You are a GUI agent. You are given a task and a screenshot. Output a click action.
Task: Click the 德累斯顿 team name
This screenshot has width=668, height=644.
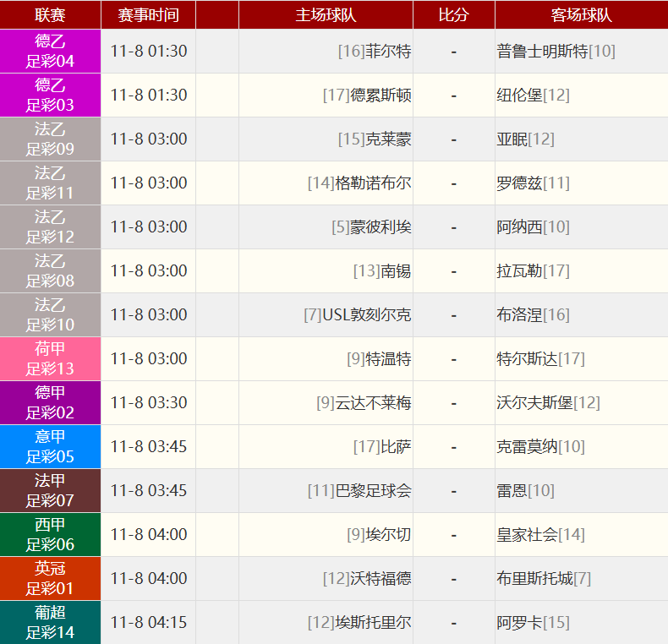point(381,96)
